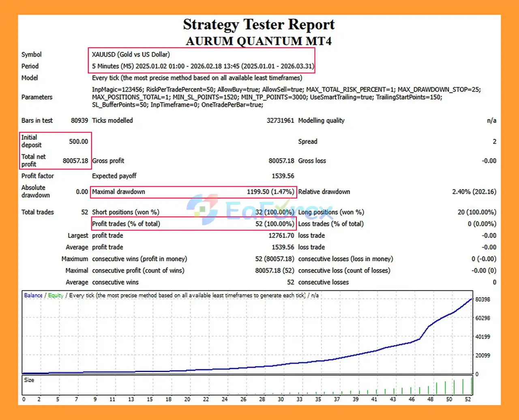Image resolution: width=519 pixels, height=420 pixels.
Task: Select the Maximal drawdown value 1199.50 (1.47%)
Action: [x=270, y=192]
